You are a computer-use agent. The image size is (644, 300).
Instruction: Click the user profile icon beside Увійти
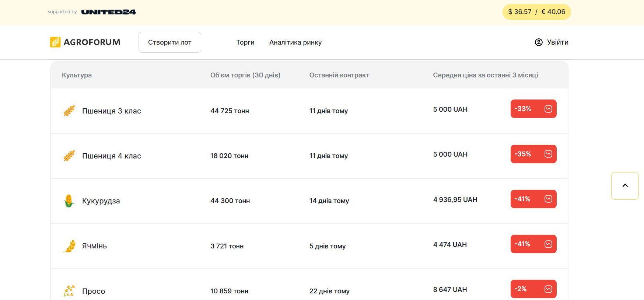(x=538, y=42)
